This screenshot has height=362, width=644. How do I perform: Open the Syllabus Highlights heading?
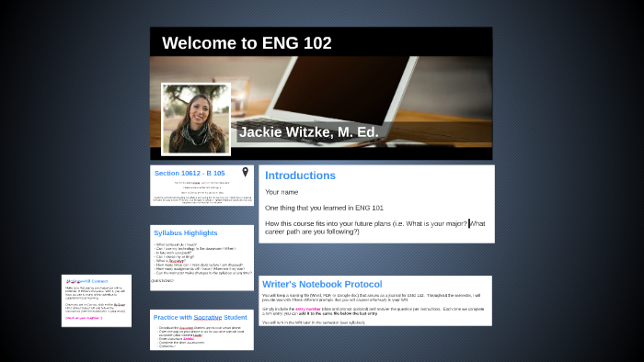[x=186, y=232]
